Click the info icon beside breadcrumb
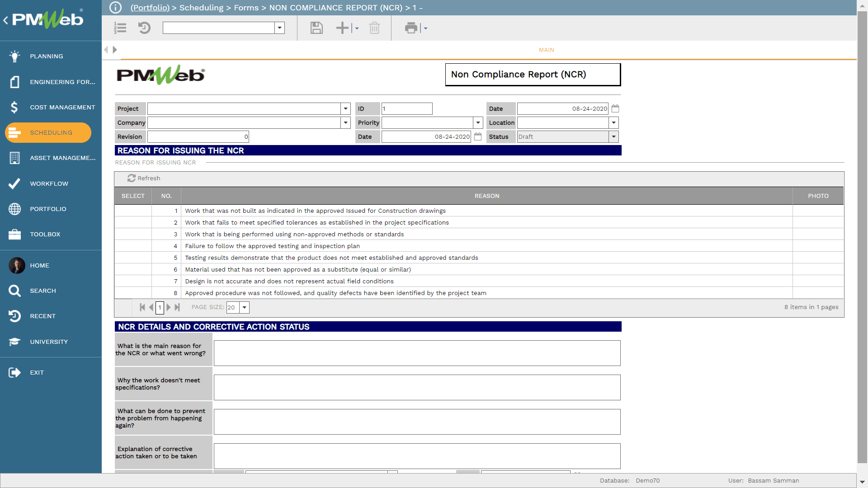The image size is (868, 488). pyautogui.click(x=116, y=8)
